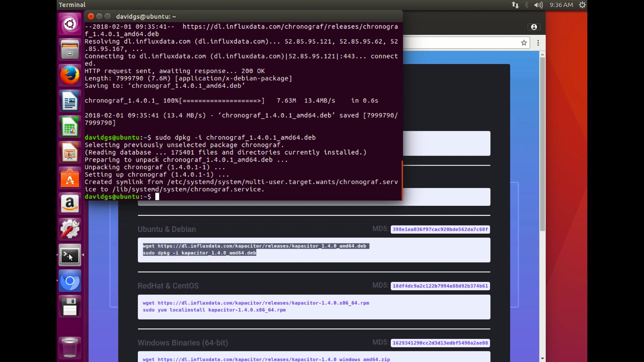
Task: Click the 'Setting up chronograf' terminal line
Action: (x=157, y=175)
